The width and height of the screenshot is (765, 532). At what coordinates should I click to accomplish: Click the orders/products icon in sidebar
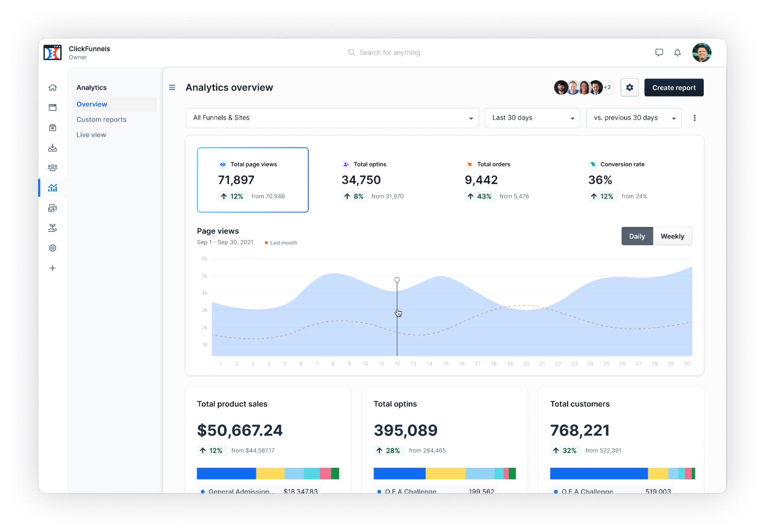tap(53, 127)
